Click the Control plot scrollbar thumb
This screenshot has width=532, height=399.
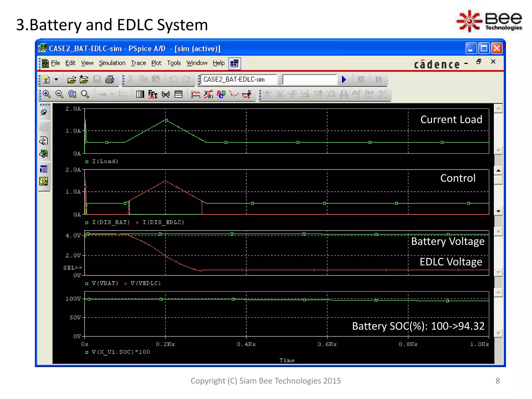click(498, 180)
